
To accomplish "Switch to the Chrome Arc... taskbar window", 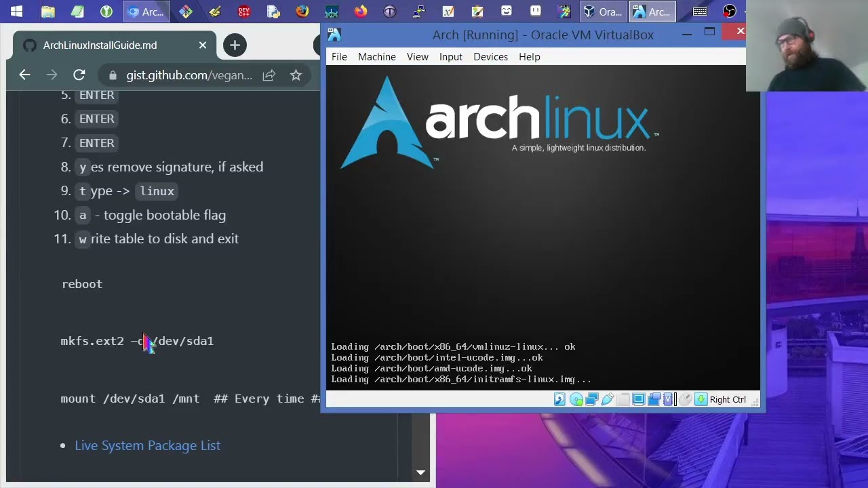I will (145, 11).
